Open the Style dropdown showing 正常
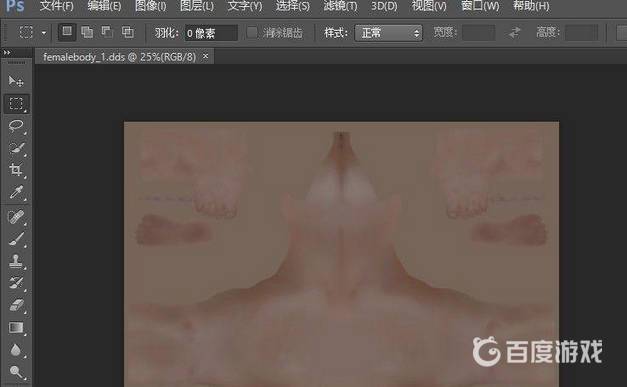The image size is (627, 387). (388, 33)
